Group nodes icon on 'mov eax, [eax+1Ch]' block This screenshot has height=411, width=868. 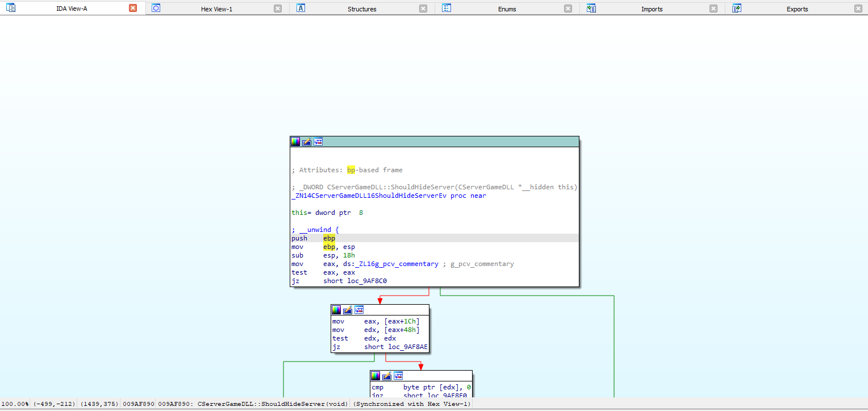click(359, 310)
